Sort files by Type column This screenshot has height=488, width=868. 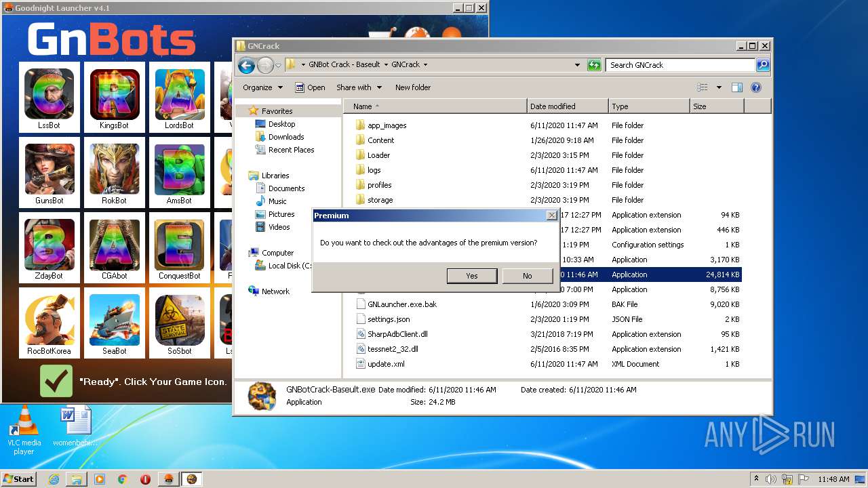[x=649, y=106]
